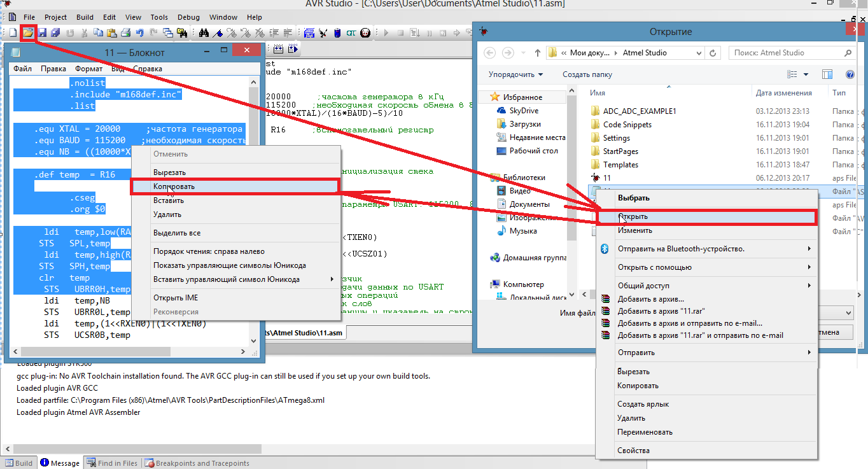The height and width of the screenshot is (469, 868).
Task: Open the Упорядочить dropdown
Action: (516, 74)
